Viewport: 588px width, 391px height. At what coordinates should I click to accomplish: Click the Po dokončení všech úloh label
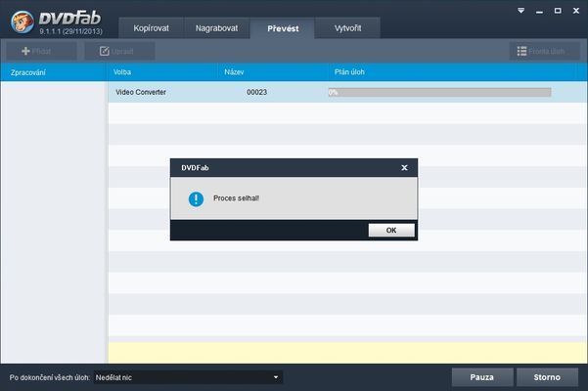50,377
